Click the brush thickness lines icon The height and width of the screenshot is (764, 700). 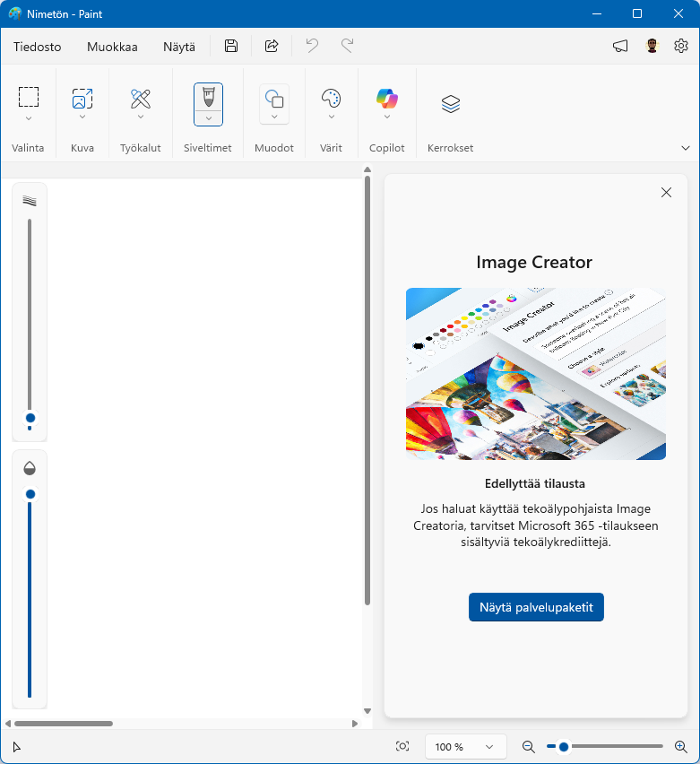(x=30, y=201)
